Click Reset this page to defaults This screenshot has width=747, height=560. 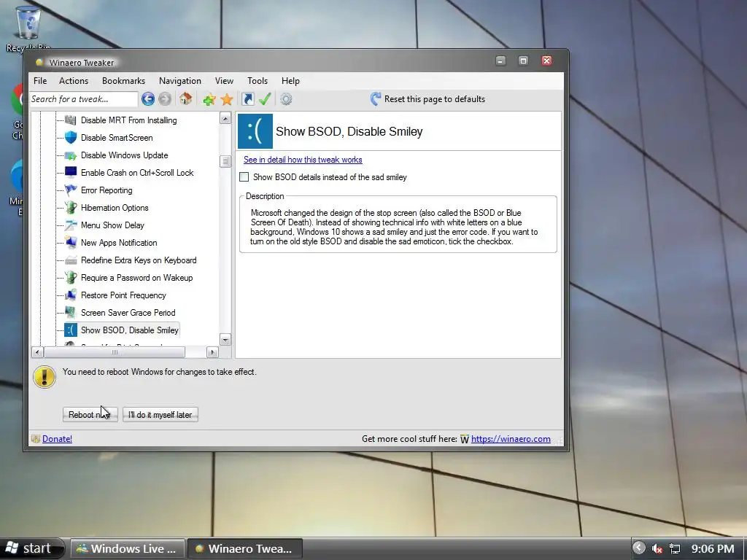pos(435,99)
